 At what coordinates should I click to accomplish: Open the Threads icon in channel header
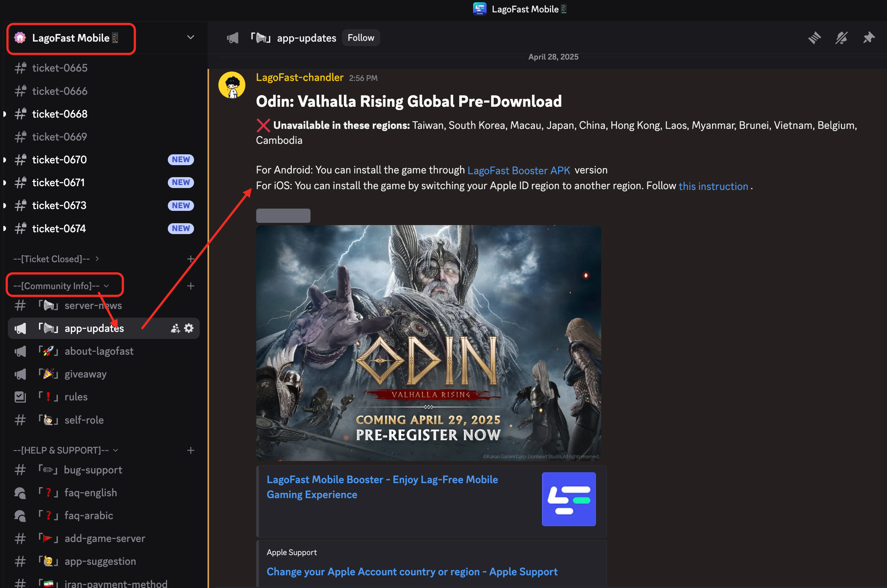(x=814, y=38)
